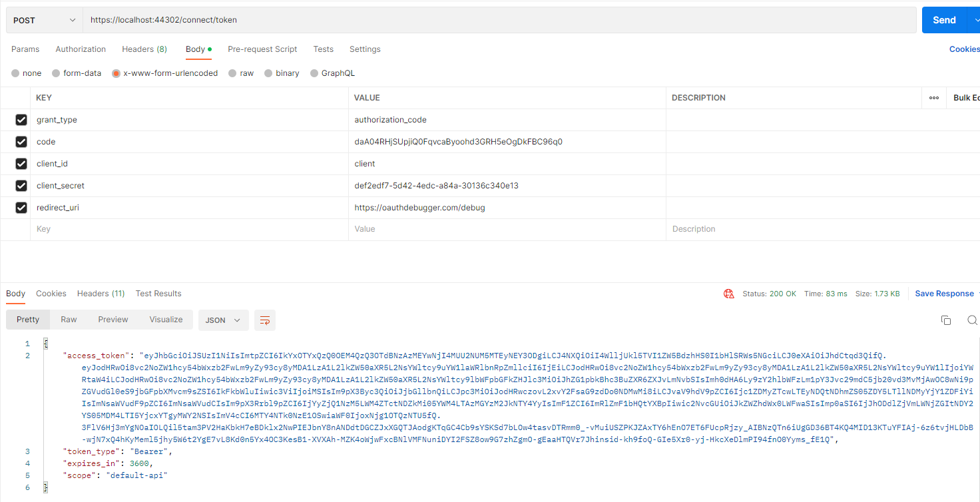Switch response view to Raw

pos(69,320)
